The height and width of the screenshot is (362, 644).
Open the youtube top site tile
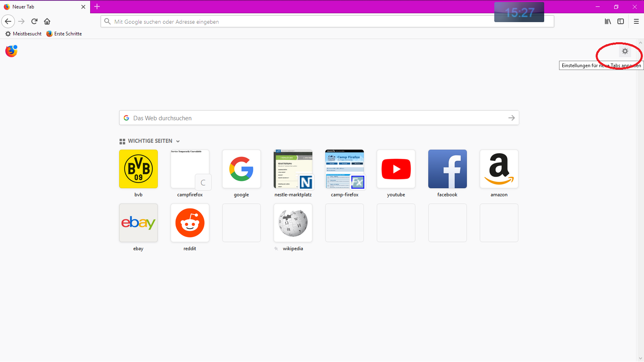396,169
